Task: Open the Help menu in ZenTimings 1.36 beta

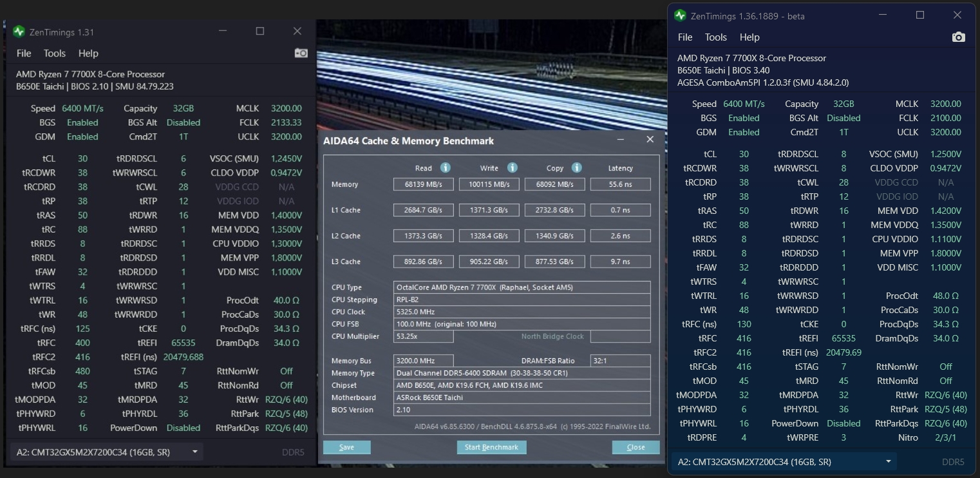Action: [x=749, y=37]
